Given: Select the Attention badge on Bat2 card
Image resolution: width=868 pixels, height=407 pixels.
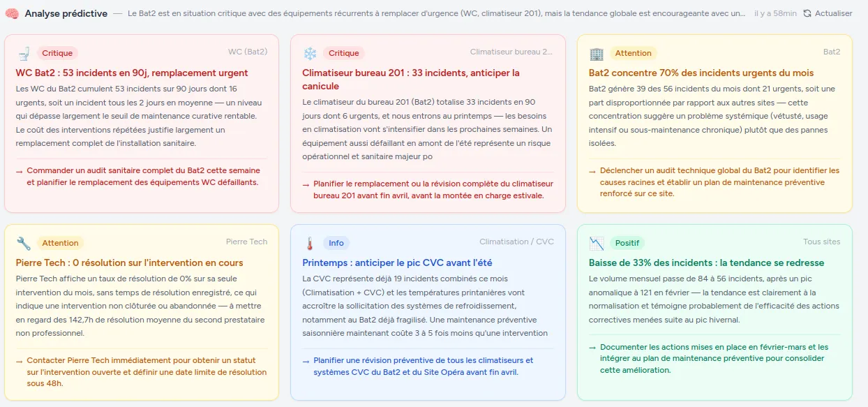Looking at the screenshot, I should pyautogui.click(x=633, y=52).
